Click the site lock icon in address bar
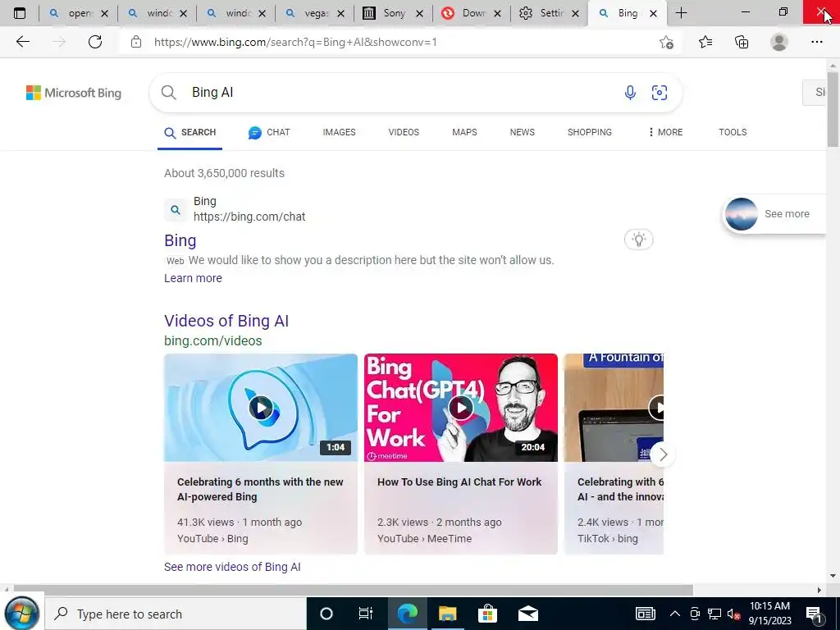The height and width of the screenshot is (630, 840). tap(136, 42)
